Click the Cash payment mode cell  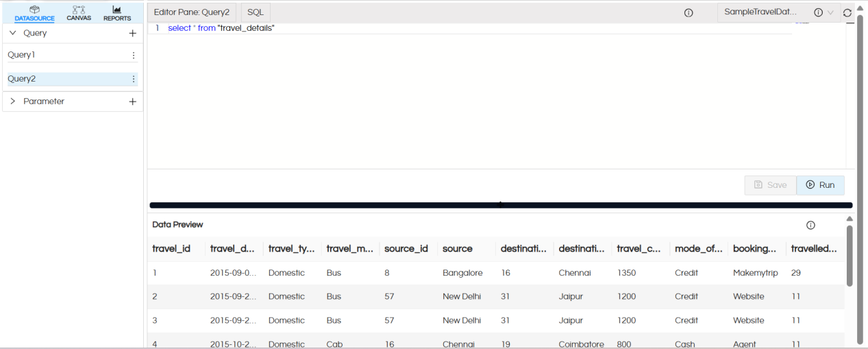[685, 344]
